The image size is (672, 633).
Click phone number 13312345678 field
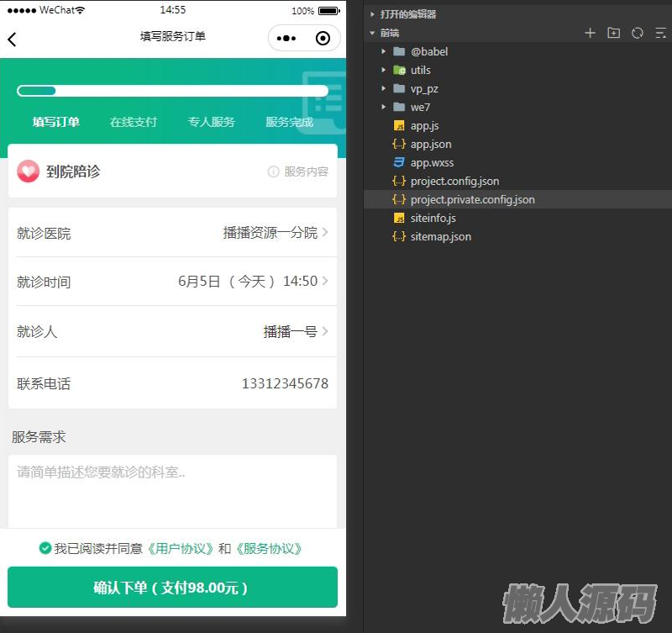click(x=285, y=383)
